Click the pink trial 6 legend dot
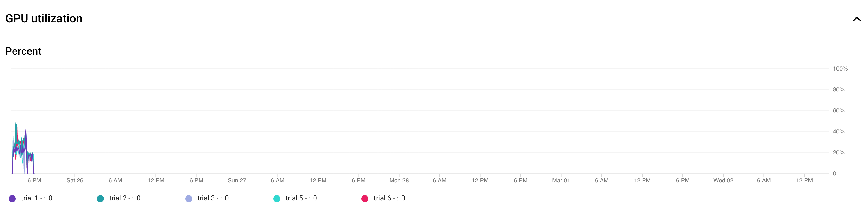Screen dimensions: 868x215 (x=365, y=198)
